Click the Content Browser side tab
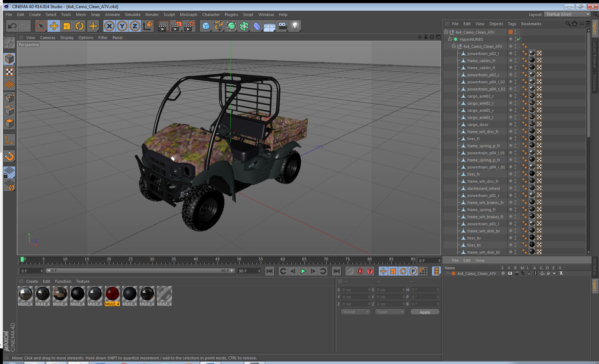Screen dimensions: 599x364 (595, 54)
